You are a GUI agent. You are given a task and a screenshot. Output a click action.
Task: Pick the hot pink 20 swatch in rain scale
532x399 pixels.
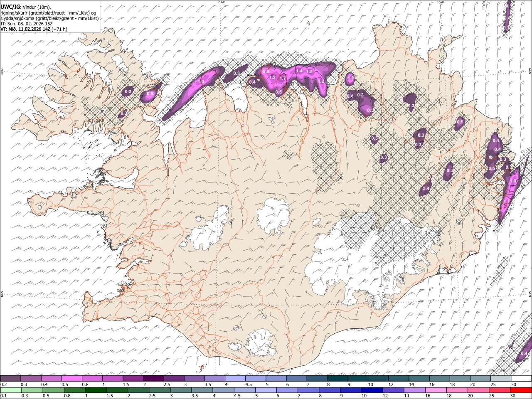[x=478, y=390]
